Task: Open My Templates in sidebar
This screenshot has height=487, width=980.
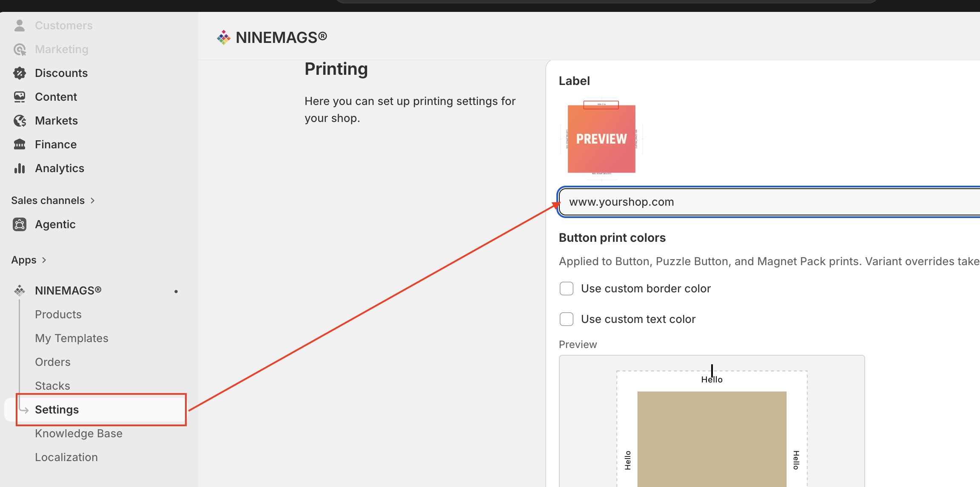Action: coord(71,338)
